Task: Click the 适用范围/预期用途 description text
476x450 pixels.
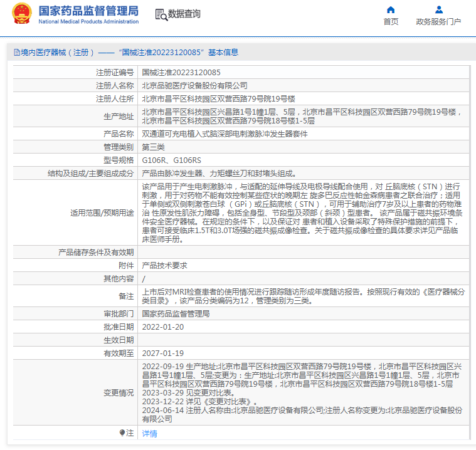Action: click(302, 212)
